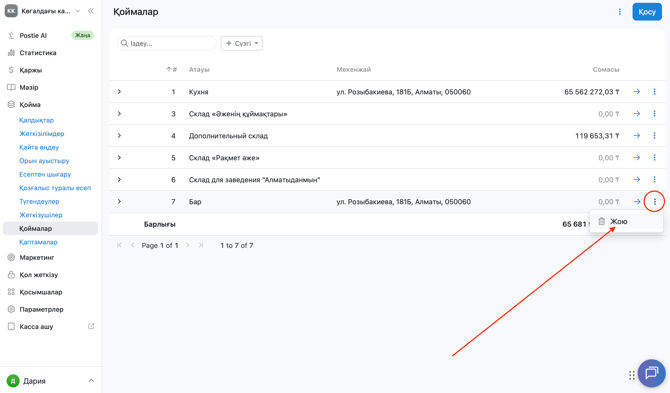Go to Қалдықтар subpage
Viewport: 670px width, 393px height.
click(36, 120)
